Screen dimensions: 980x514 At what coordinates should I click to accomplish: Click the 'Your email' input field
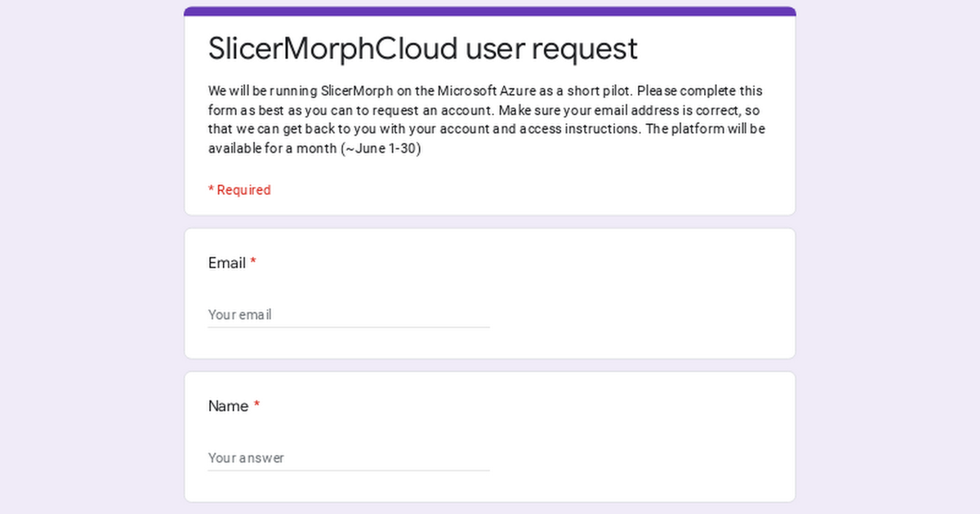click(x=349, y=315)
